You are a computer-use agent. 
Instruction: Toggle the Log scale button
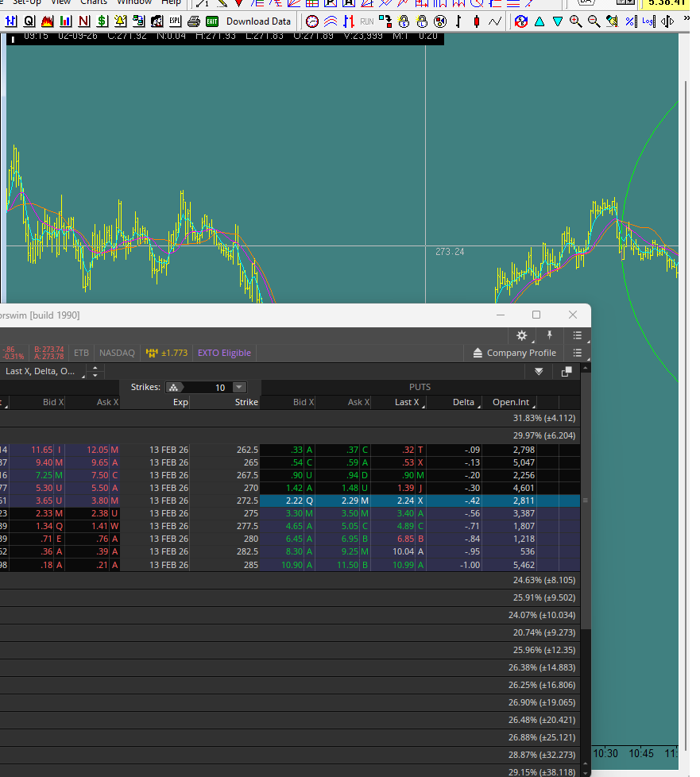coord(650,21)
